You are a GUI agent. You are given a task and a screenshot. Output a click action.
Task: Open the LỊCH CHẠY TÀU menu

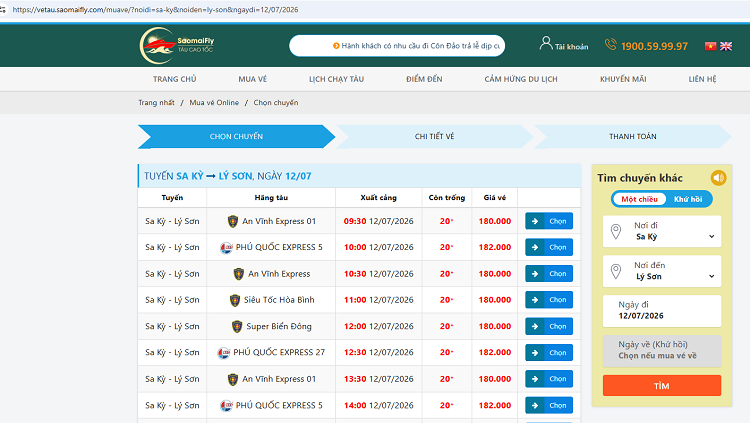[336, 79]
